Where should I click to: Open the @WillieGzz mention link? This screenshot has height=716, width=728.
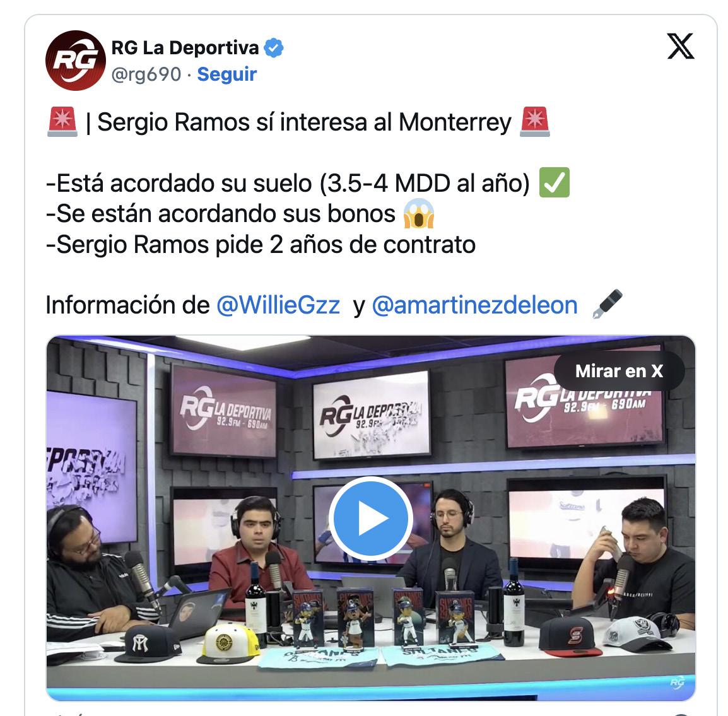pos(278,305)
